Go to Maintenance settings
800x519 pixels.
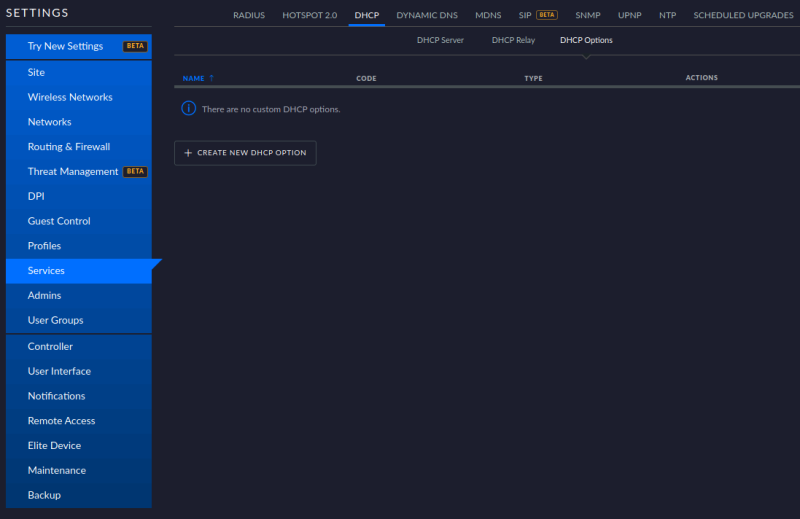pyautogui.click(x=79, y=471)
